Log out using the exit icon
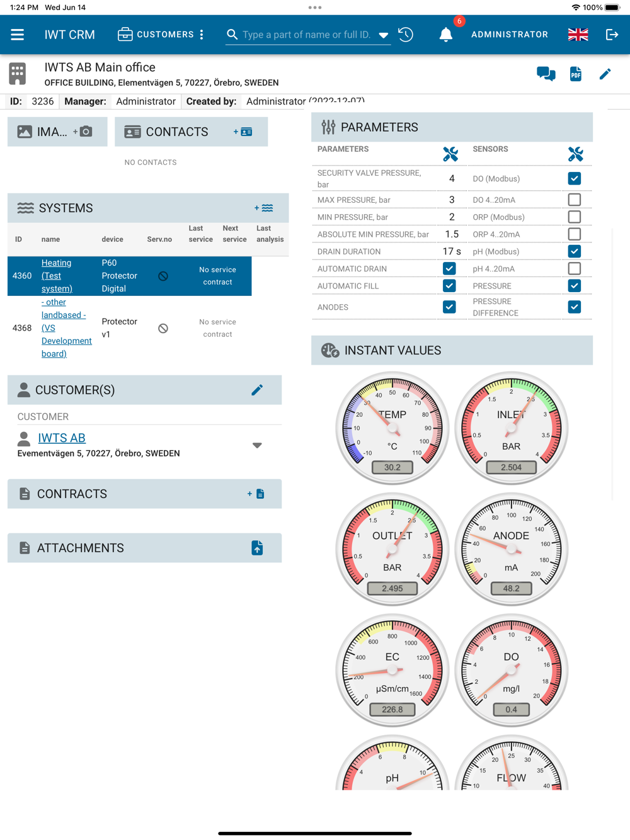The image size is (630, 840). click(x=612, y=35)
